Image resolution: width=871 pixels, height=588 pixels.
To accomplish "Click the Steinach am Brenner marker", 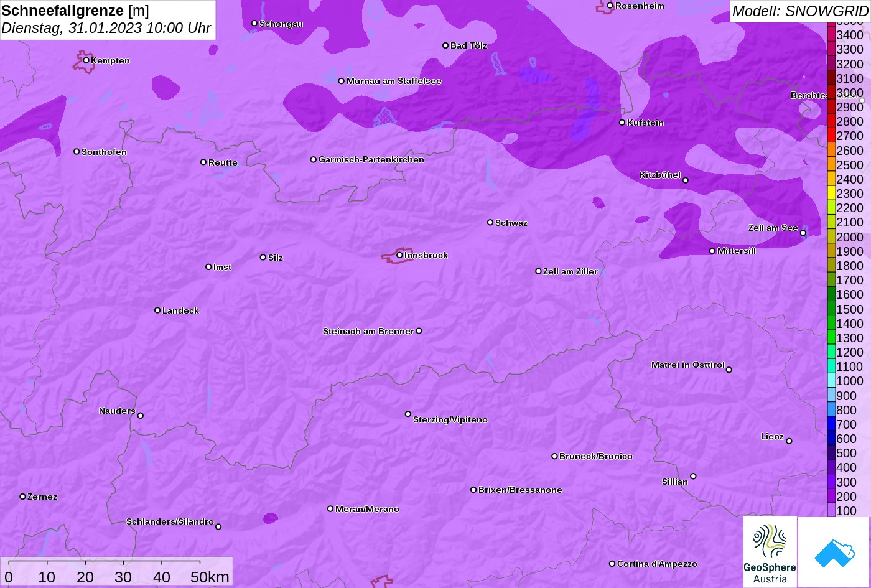I will coord(419,331).
